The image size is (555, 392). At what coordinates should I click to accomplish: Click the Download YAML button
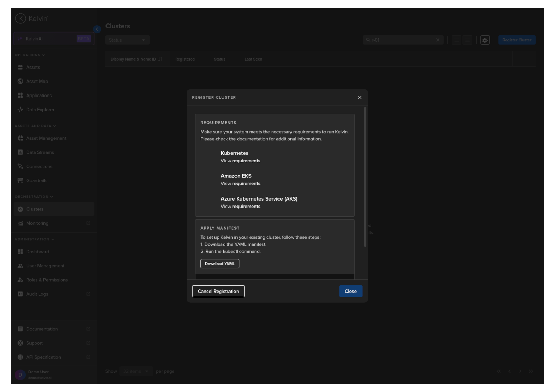click(x=220, y=264)
